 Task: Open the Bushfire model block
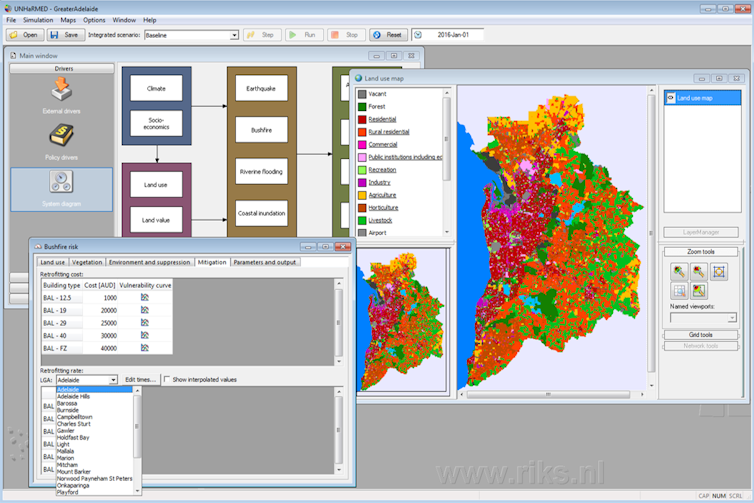[x=261, y=130]
